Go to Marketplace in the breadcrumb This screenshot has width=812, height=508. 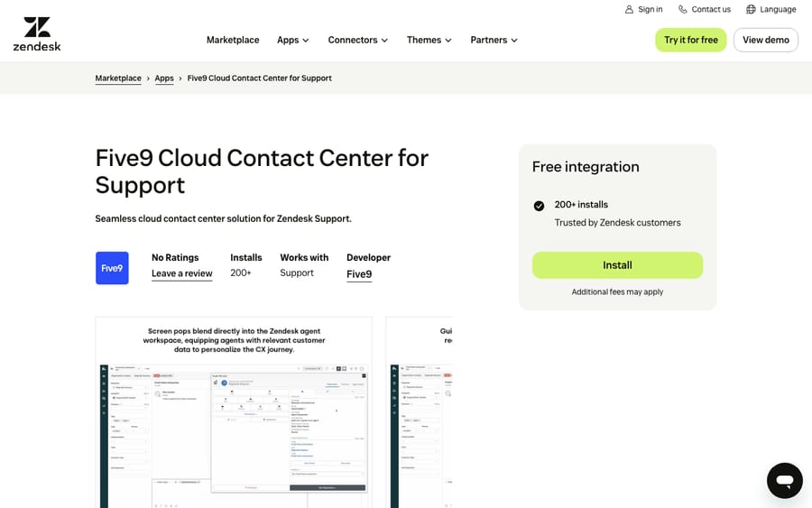[118, 79]
